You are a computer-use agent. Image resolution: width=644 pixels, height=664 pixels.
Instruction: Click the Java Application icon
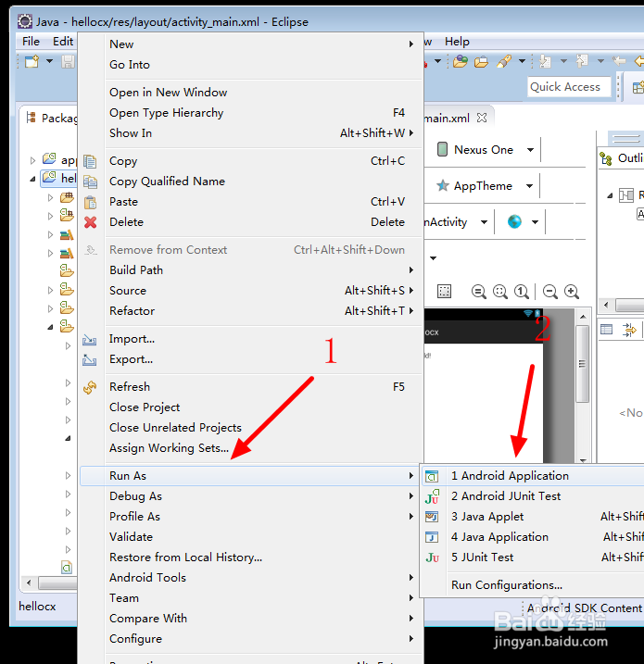point(432,537)
